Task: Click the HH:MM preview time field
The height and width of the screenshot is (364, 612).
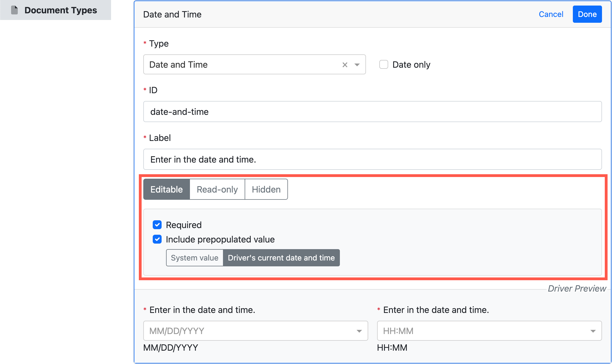Action: (x=483, y=331)
